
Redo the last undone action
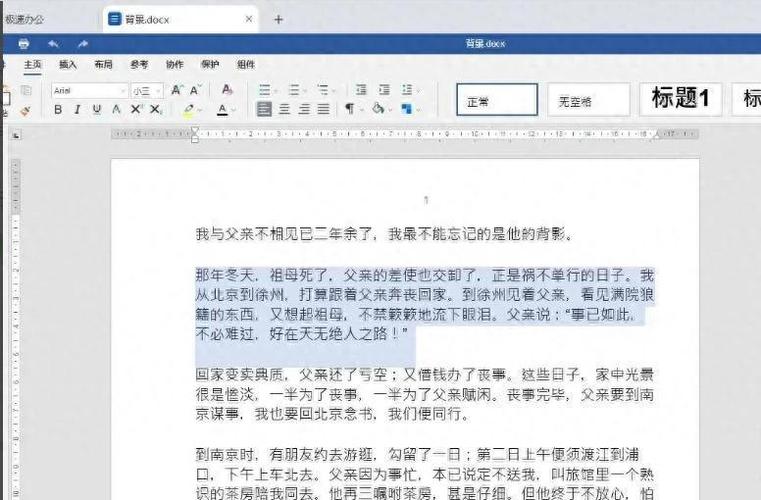click(x=83, y=44)
